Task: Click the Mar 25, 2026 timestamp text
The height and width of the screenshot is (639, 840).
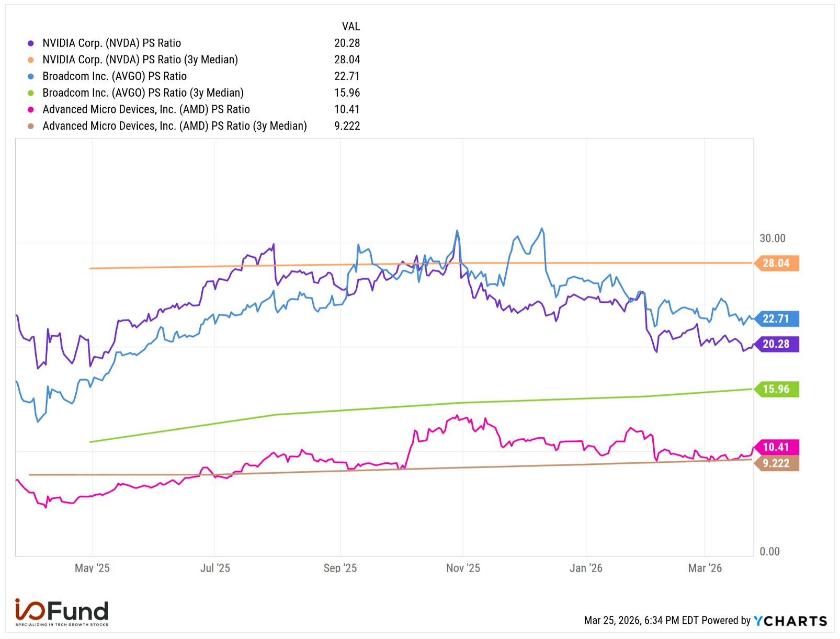Action: coord(641,621)
